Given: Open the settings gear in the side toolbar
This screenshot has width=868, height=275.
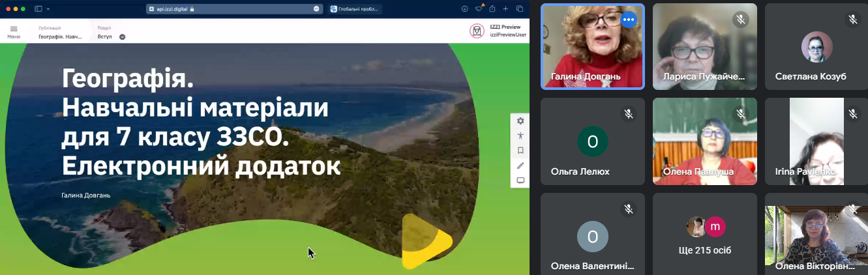Looking at the screenshot, I should click(520, 121).
